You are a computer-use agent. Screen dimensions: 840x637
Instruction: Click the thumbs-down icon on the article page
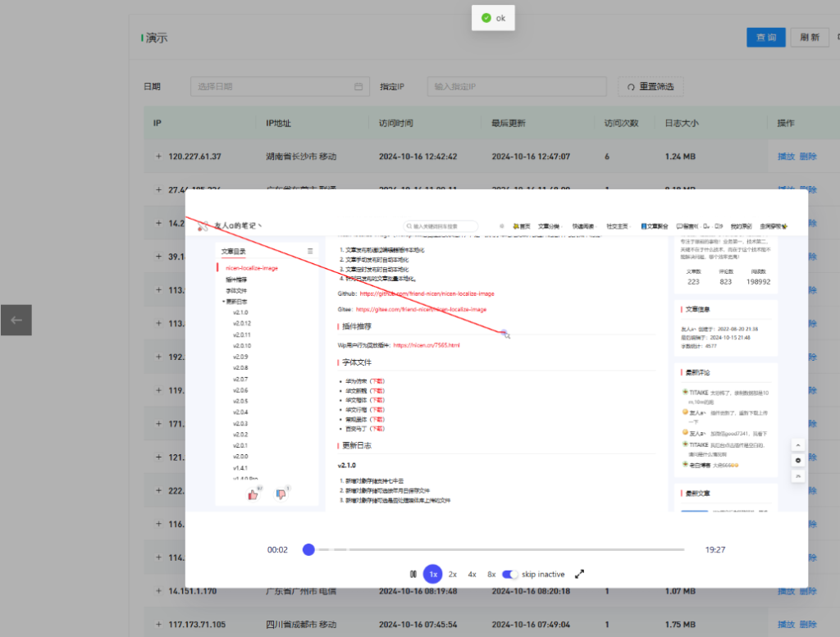[281, 494]
